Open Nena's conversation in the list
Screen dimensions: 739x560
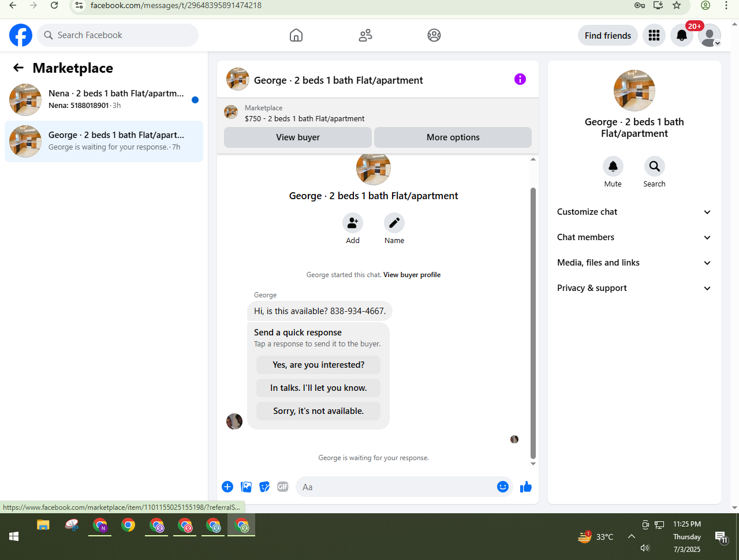tap(104, 99)
